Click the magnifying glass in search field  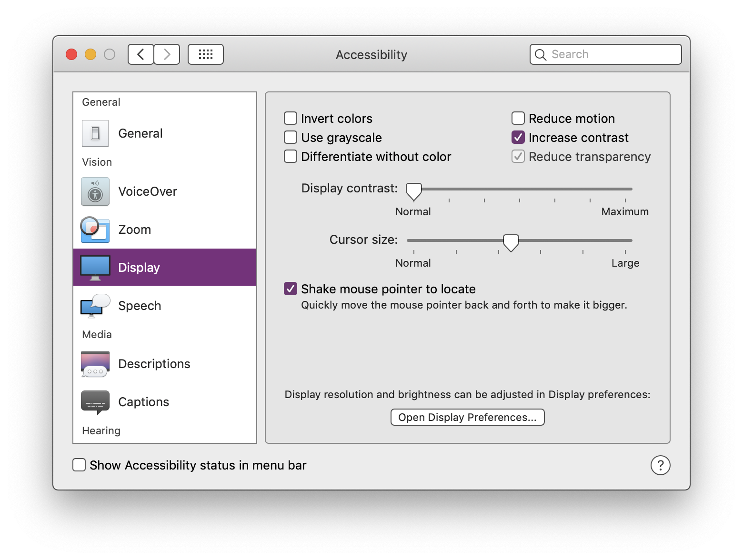(x=541, y=55)
